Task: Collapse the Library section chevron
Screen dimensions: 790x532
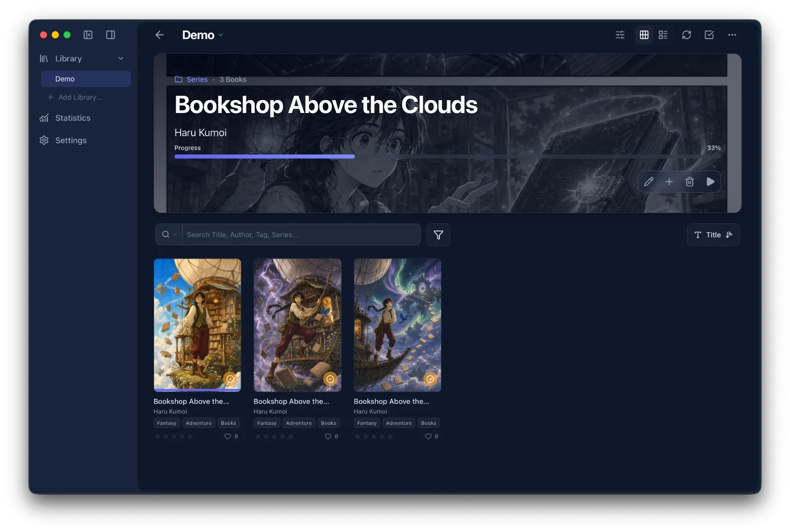Action: click(x=120, y=58)
